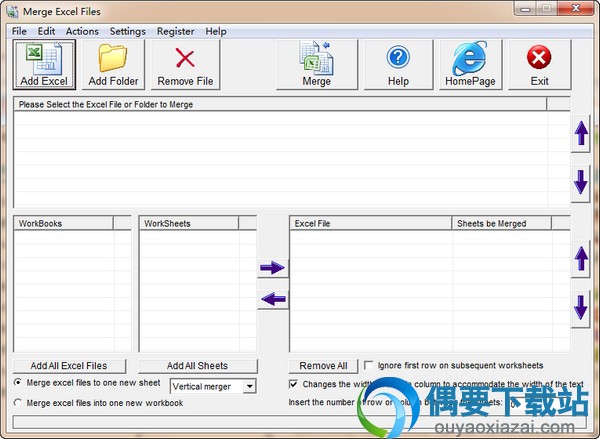
Task: Start merging with the Merge icon
Action: tap(316, 58)
